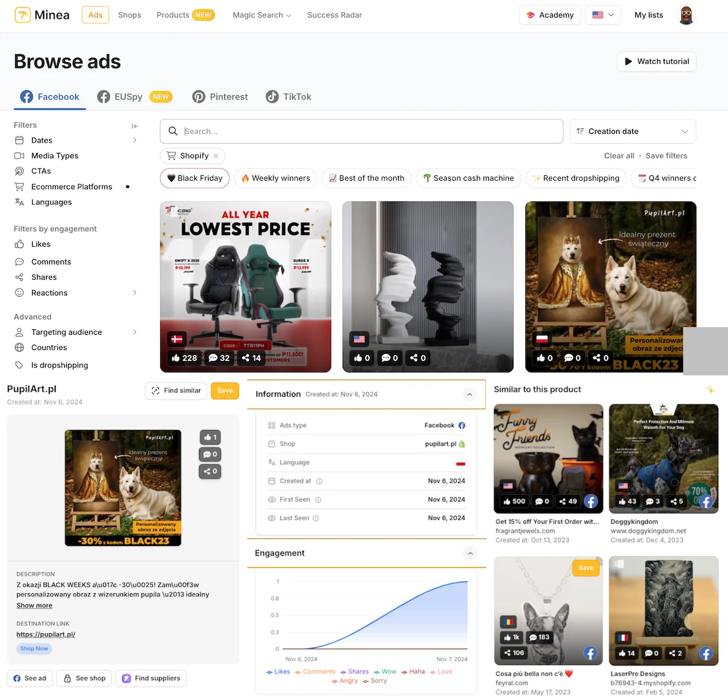Select Recent dropshipping preset chip
This screenshot has width=728, height=700.
point(576,178)
